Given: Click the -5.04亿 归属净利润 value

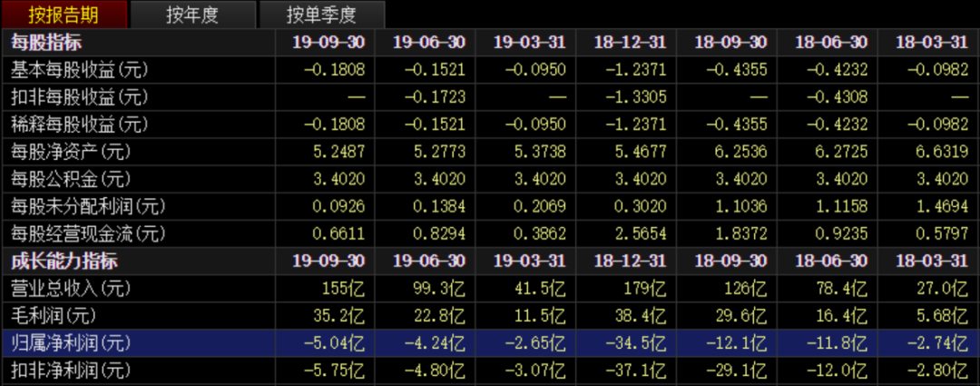Looking at the screenshot, I should [x=336, y=343].
